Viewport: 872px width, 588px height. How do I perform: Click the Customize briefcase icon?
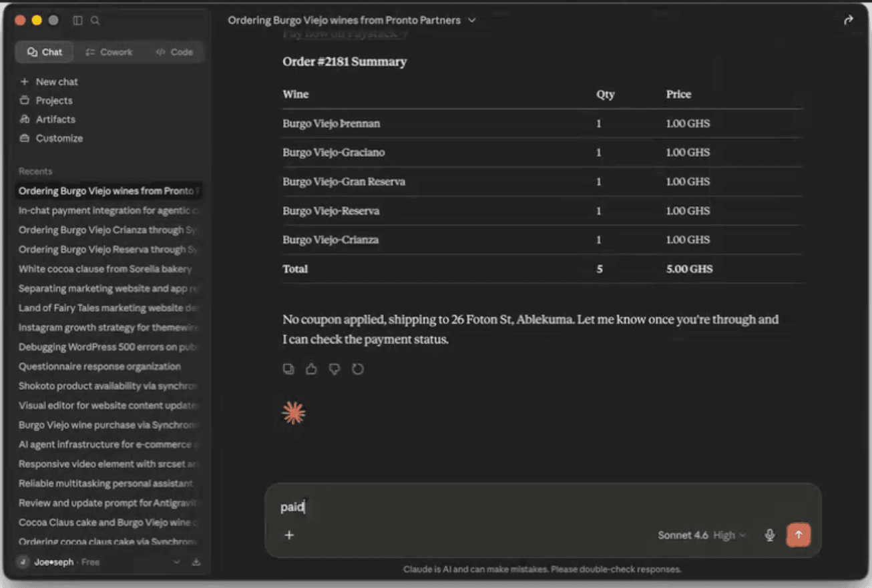click(x=25, y=138)
